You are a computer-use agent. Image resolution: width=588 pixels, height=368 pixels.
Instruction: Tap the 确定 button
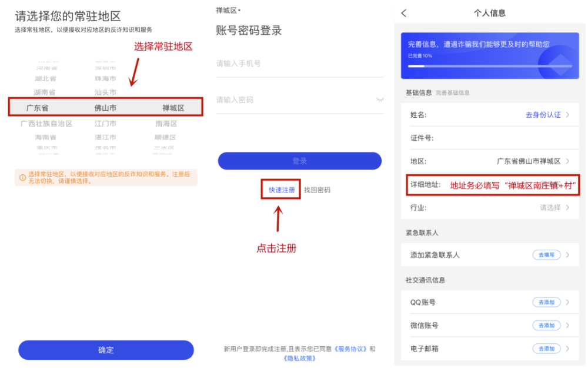point(106,350)
